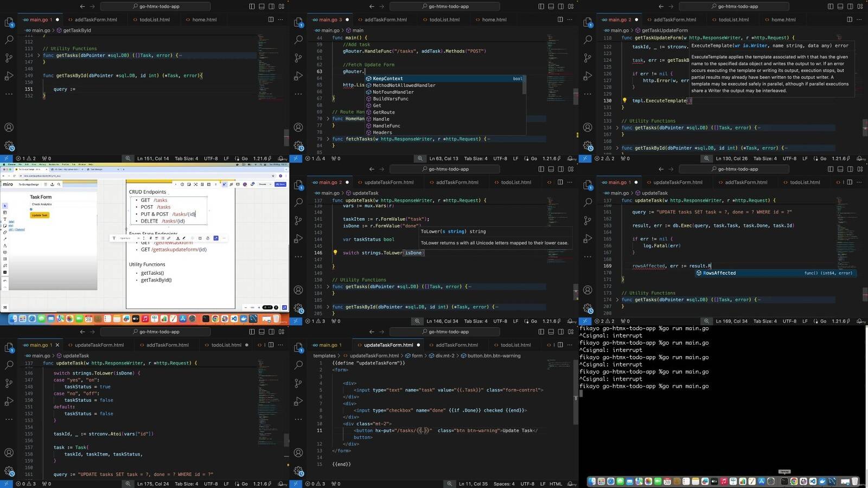Viewport: 868px width, 488px height.
Task: Go back using arrow in Ln 63, Col 13 window
Action: click(x=372, y=7)
